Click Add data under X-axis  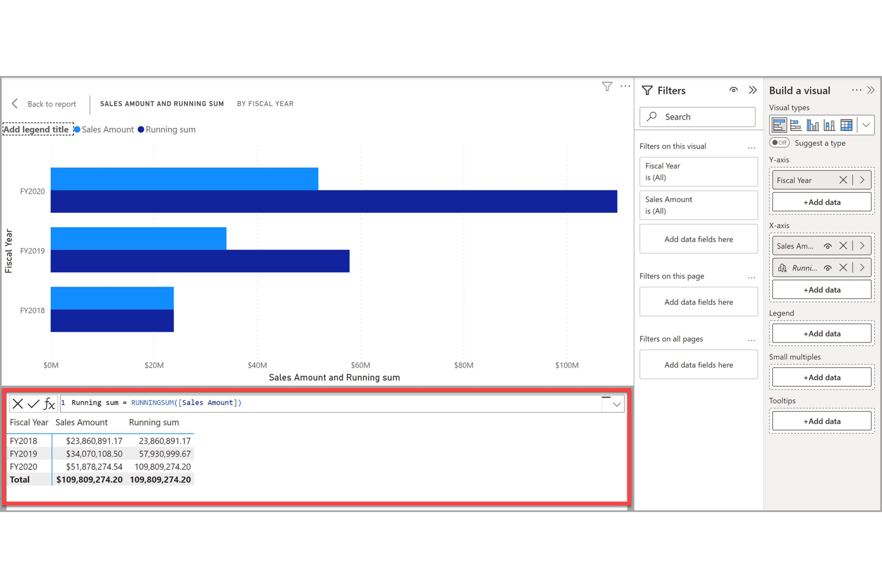(822, 290)
